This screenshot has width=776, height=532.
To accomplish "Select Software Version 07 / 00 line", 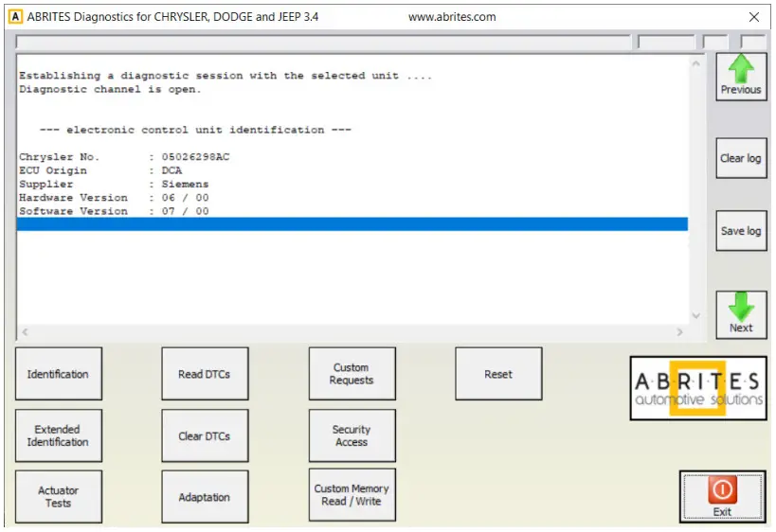I will (x=114, y=211).
